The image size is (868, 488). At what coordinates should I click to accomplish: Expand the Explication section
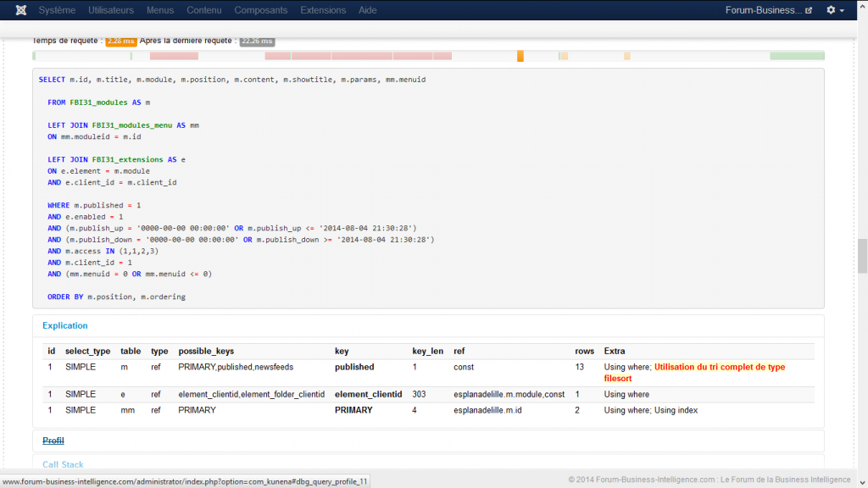pos(64,325)
